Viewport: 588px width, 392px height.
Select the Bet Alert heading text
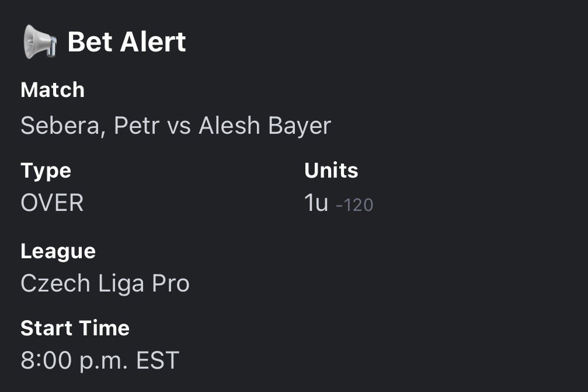pos(127,43)
